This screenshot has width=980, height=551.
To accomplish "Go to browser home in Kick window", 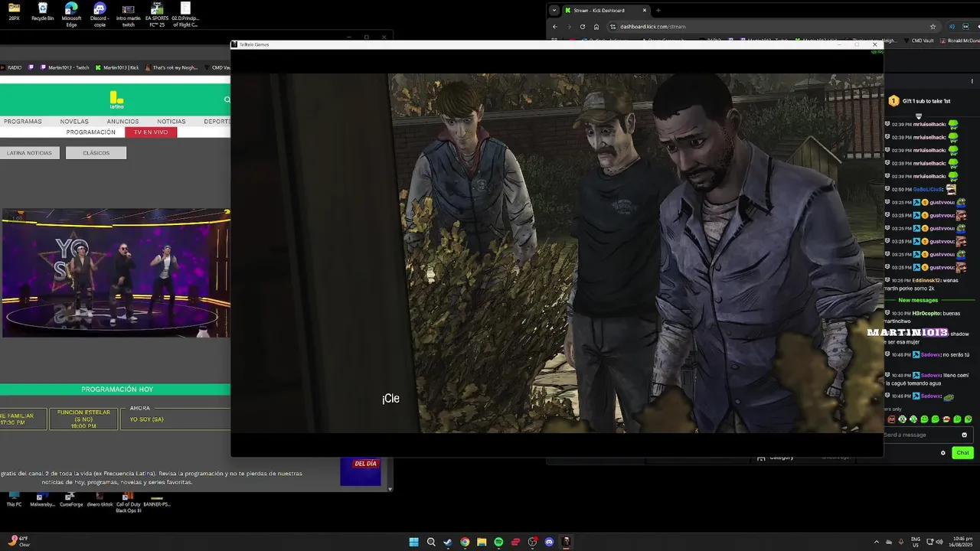I will click(x=596, y=27).
